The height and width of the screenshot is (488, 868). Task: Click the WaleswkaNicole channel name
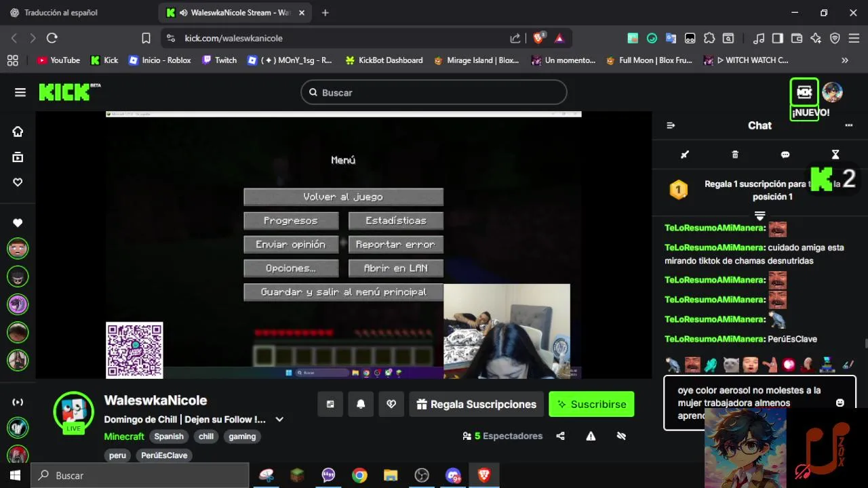(x=155, y=401)
